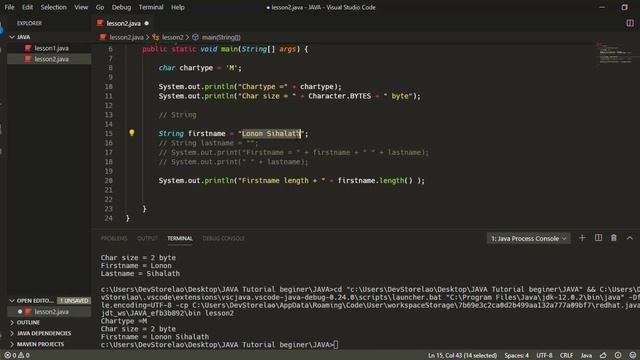Click the char chartype declaration line
Screen dimensions: 640x360
tap(200, 68)
